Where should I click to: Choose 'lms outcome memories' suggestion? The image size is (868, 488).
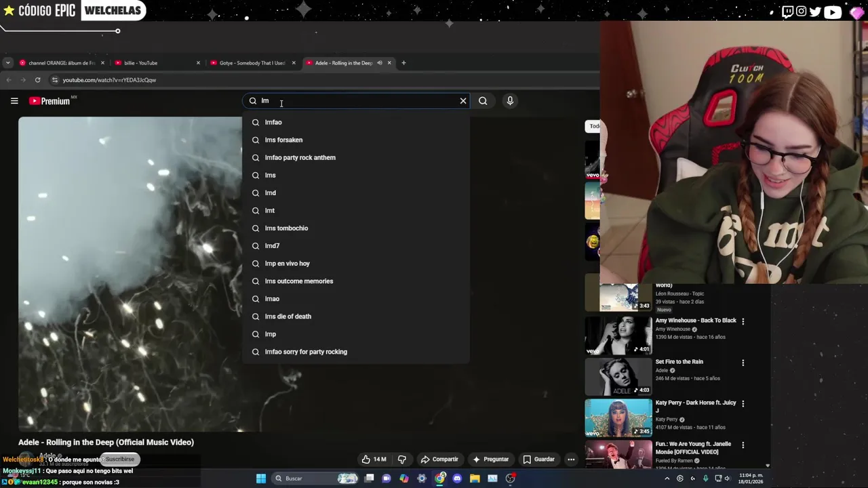point(356,281)
